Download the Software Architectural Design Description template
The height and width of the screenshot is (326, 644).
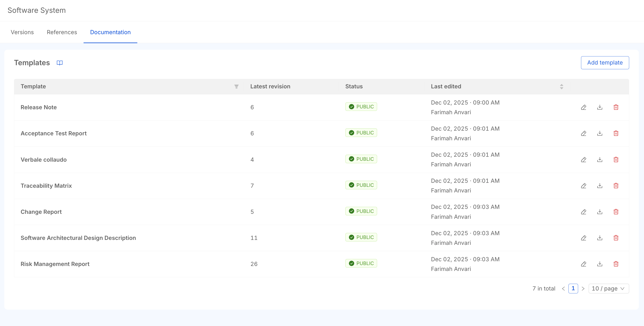(599, 238)
